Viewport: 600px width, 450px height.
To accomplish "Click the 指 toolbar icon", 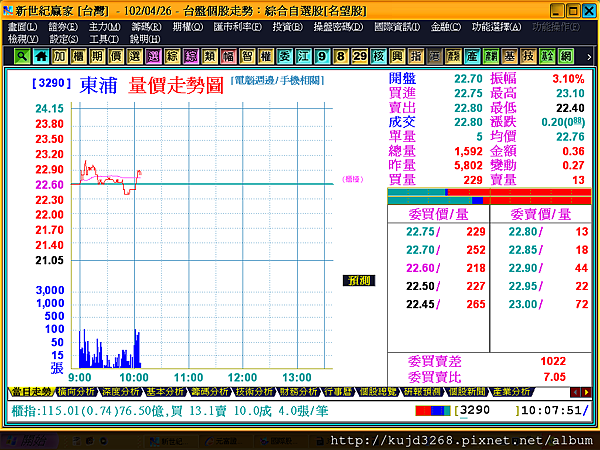I will [416, 56].
